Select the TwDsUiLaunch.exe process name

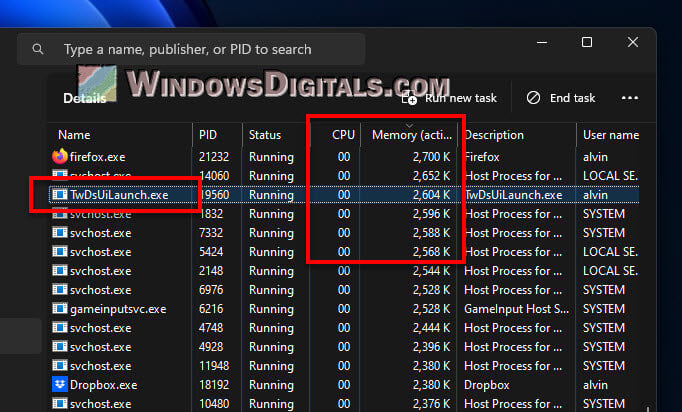[119, 195]
